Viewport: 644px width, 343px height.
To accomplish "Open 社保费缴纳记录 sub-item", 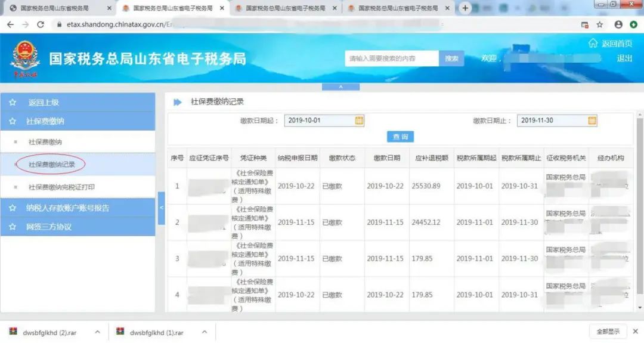I will [78, 164].
